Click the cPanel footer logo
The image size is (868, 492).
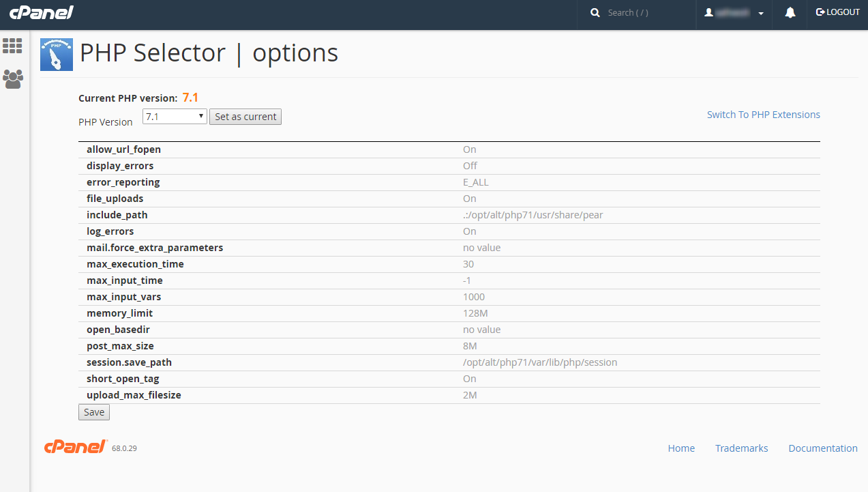click(x=75, y=447)
